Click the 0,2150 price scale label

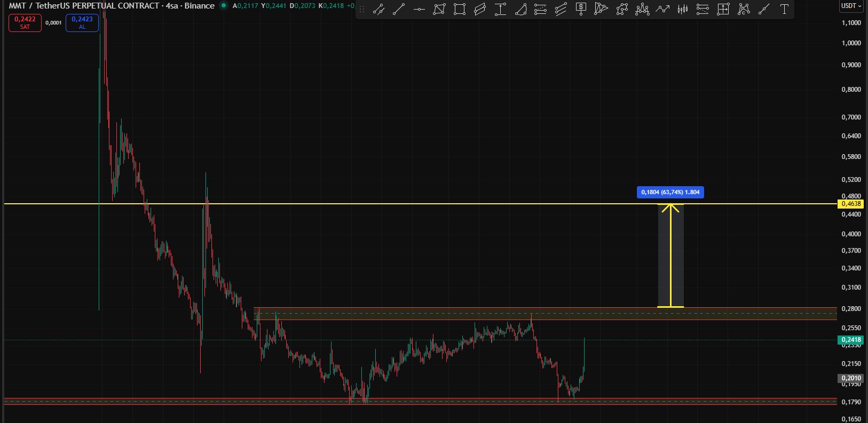pos(851,364)
